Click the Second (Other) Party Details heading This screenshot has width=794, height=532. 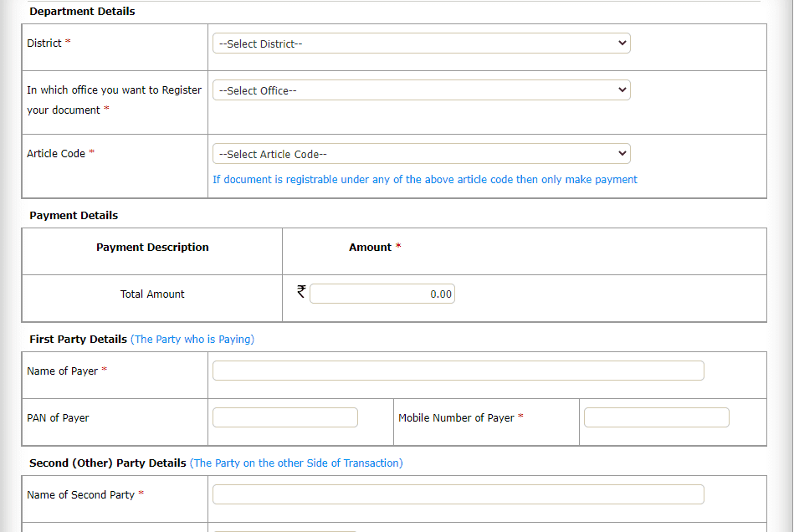tap(107, 463)
